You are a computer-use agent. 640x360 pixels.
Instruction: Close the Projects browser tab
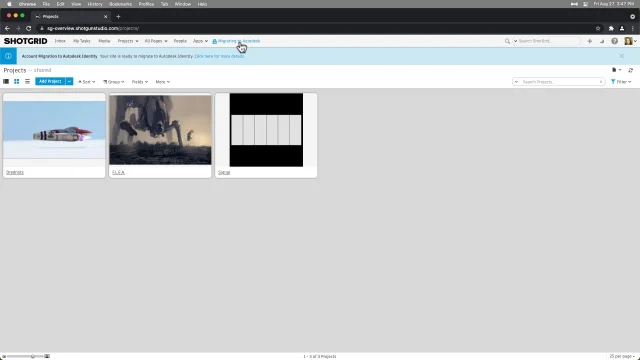(105, 16)
